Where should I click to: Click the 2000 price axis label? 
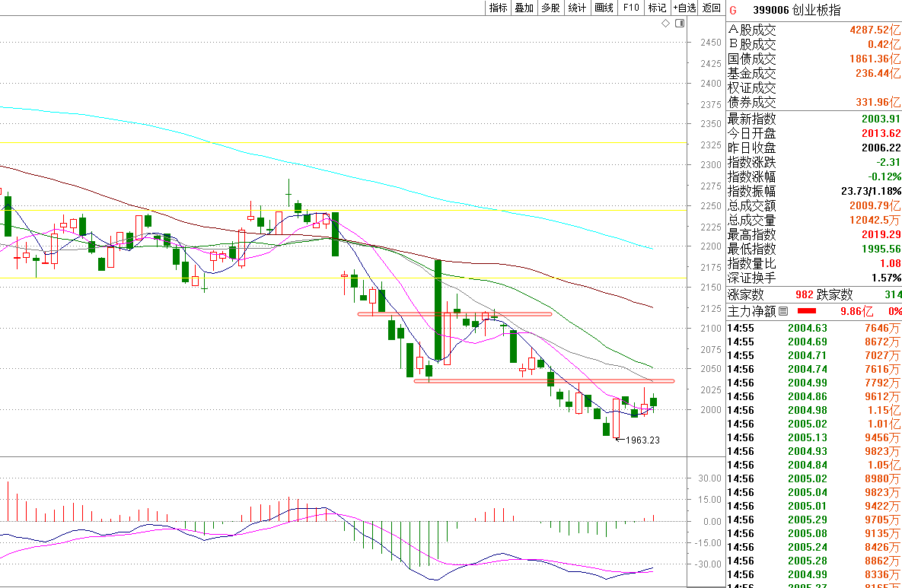(x=711, y=410)
